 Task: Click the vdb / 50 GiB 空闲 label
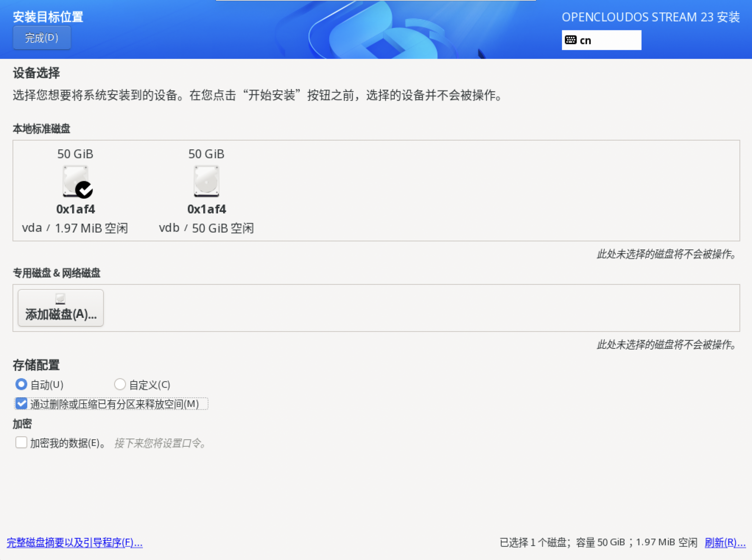207,228
